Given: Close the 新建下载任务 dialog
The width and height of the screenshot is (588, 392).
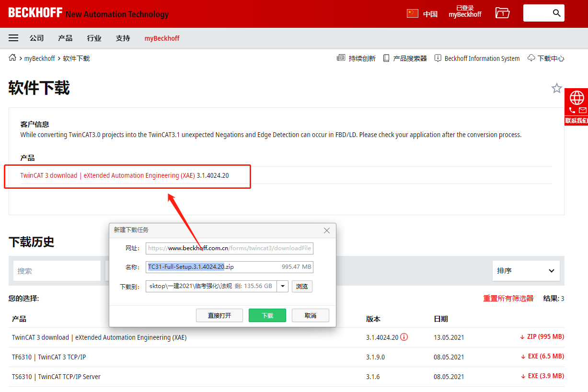Looking at the screenshot, I should [x=327, y=231].
